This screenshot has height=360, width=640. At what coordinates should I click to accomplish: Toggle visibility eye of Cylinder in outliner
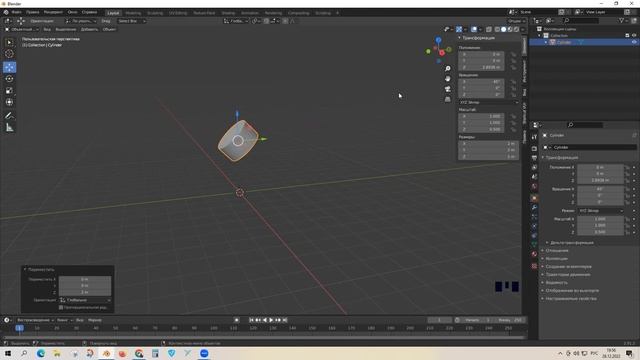634,42
